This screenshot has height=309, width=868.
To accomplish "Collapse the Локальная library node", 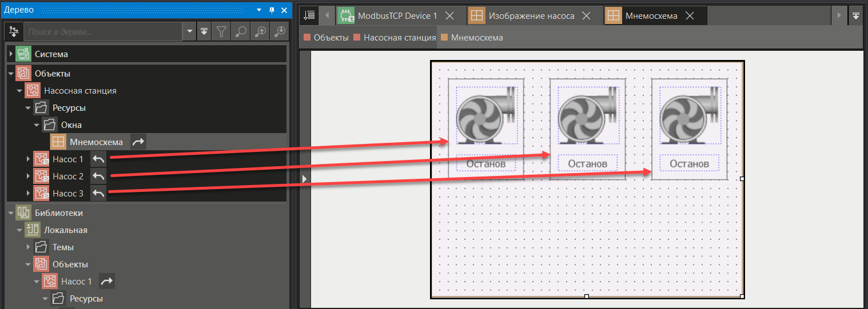I will [x=19, y=230].
